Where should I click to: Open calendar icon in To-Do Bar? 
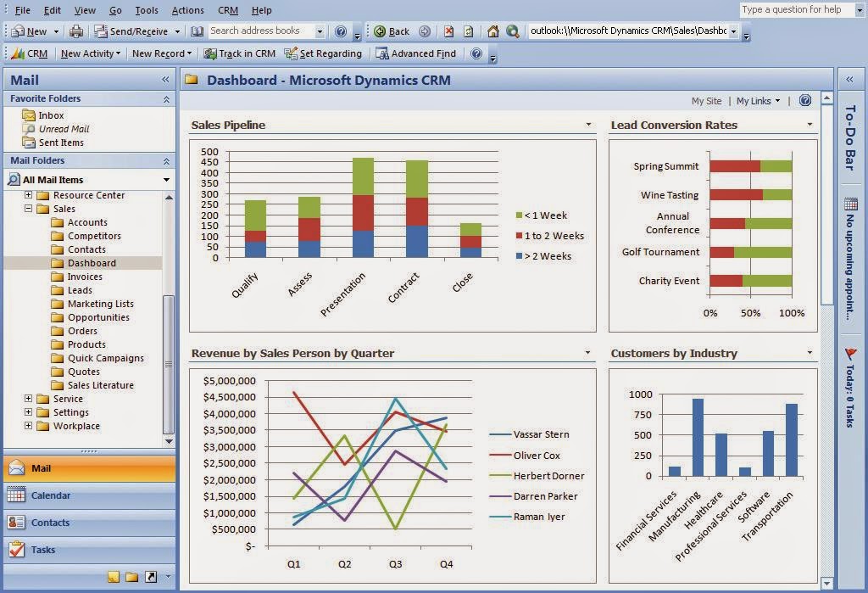tap(851, 204)
